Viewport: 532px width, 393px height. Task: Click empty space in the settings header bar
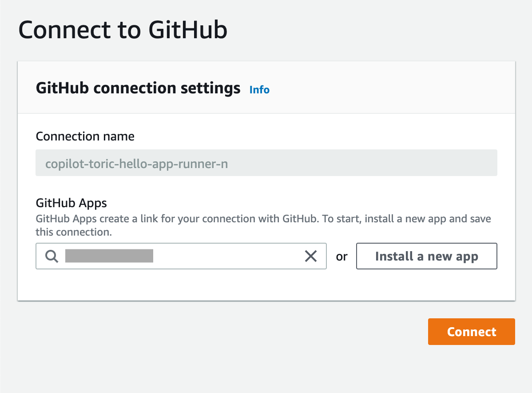pos(391,88)
